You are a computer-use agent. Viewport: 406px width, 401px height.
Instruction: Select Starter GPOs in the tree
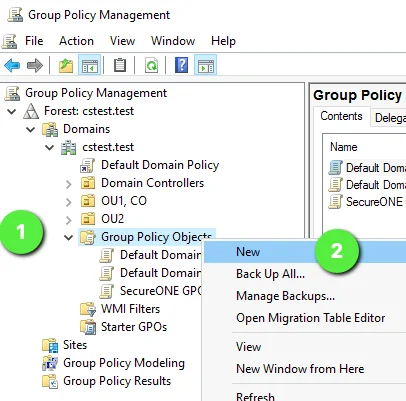[134, 327]
